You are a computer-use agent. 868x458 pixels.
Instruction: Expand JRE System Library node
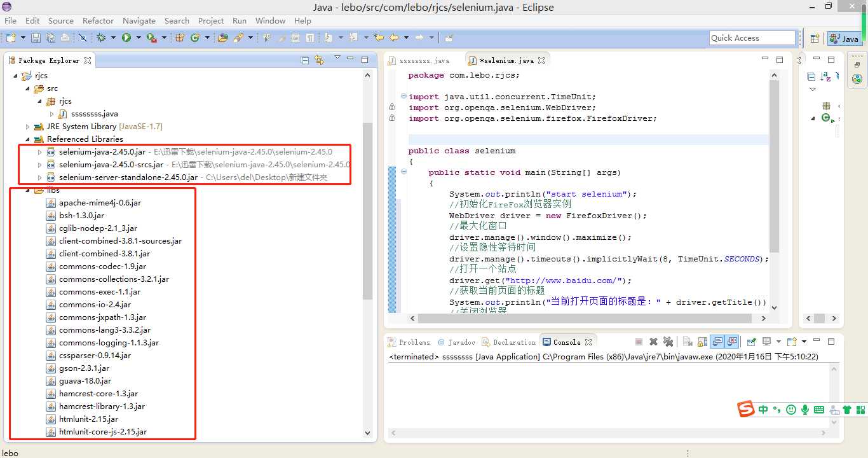click(x=27, y=127)
